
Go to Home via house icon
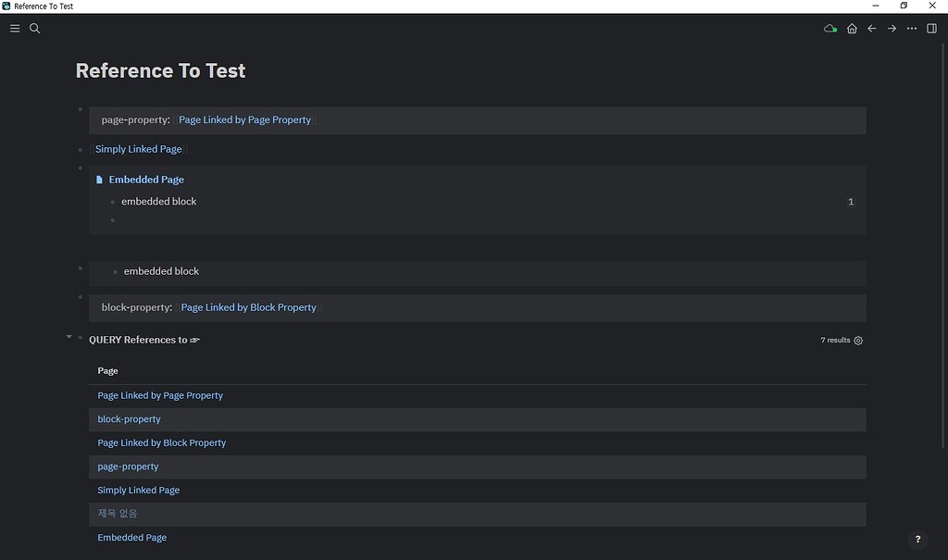coord(852,29)
